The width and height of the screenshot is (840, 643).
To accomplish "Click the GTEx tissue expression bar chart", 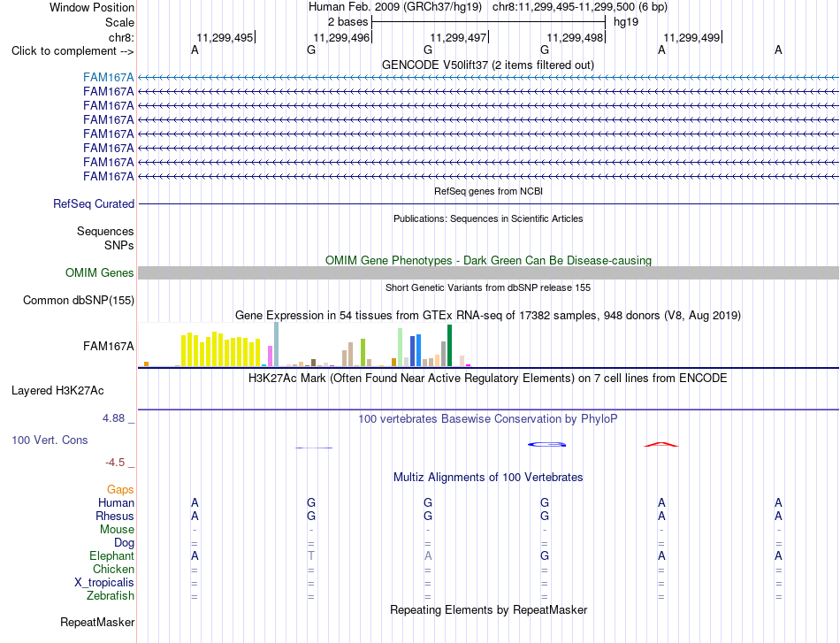I will coord(305,345).
